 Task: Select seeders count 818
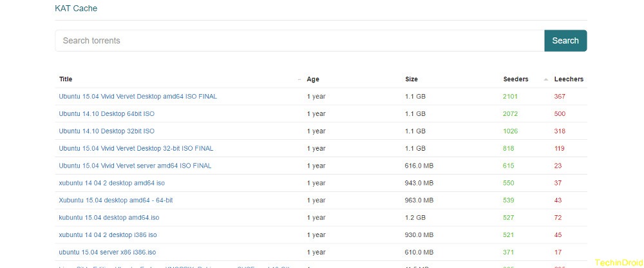click(x=508, y=148)
